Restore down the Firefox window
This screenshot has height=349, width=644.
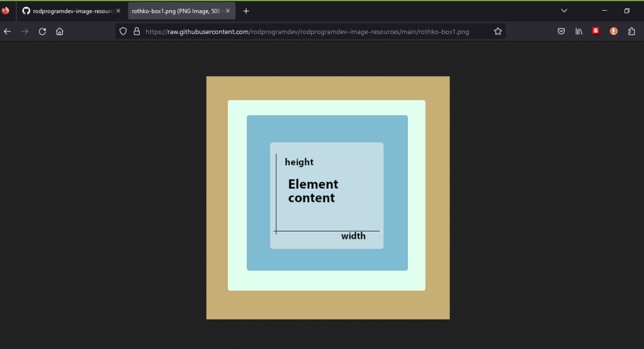(627, 11)
